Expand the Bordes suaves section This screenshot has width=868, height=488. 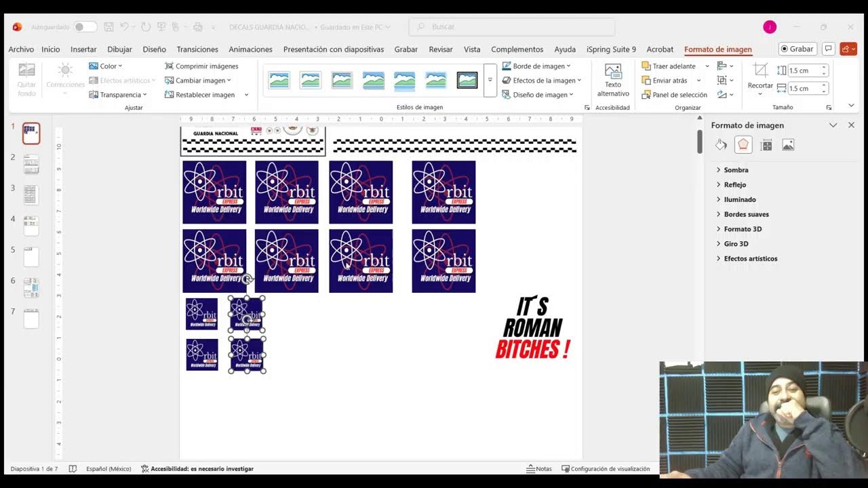(x=743, y=214)
